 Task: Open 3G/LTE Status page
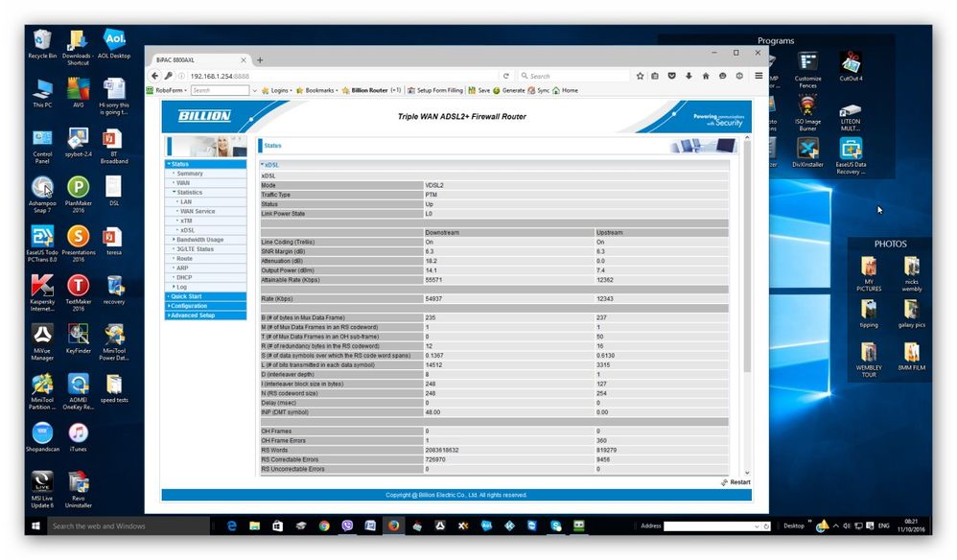[x=195, y=249]
